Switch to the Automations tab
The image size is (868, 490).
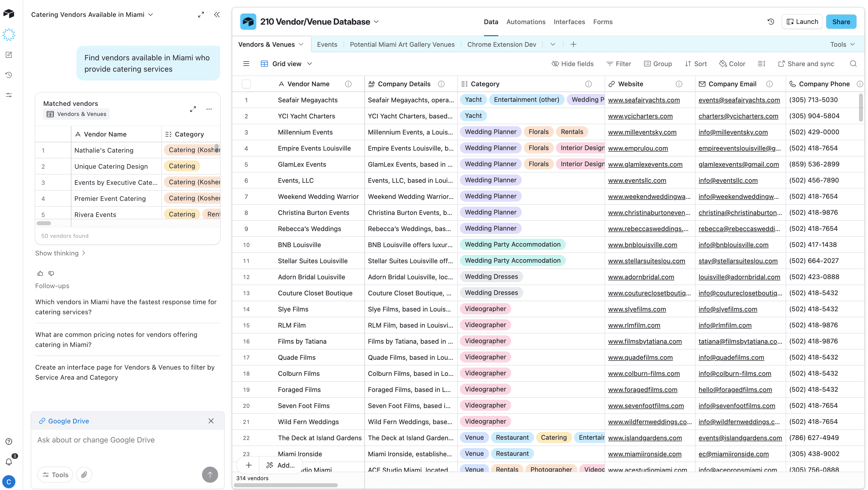pyautogui.click(x=526, y=22)
